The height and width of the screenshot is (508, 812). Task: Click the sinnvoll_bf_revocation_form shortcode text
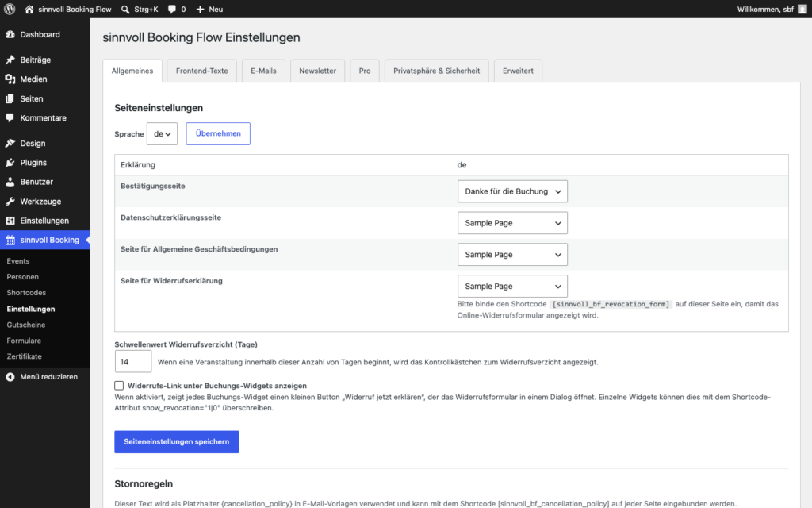(611, 304)
